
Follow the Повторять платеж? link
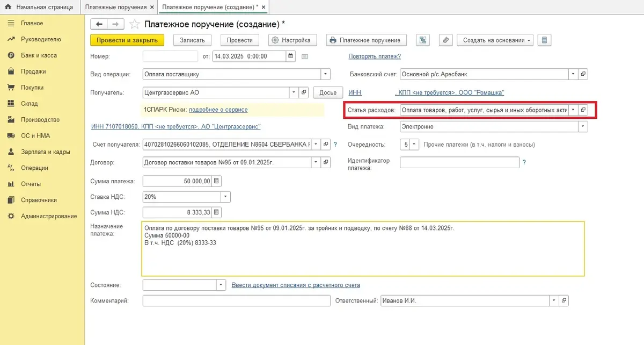click(x=375, y=56)
